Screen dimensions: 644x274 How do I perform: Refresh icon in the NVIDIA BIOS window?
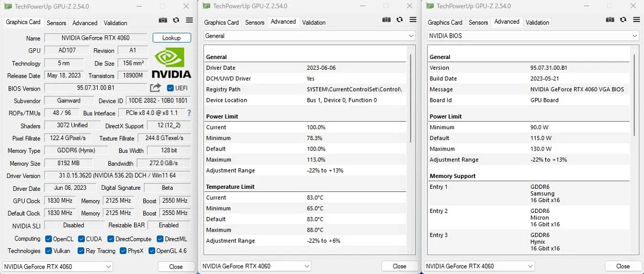tap(623, 19)
